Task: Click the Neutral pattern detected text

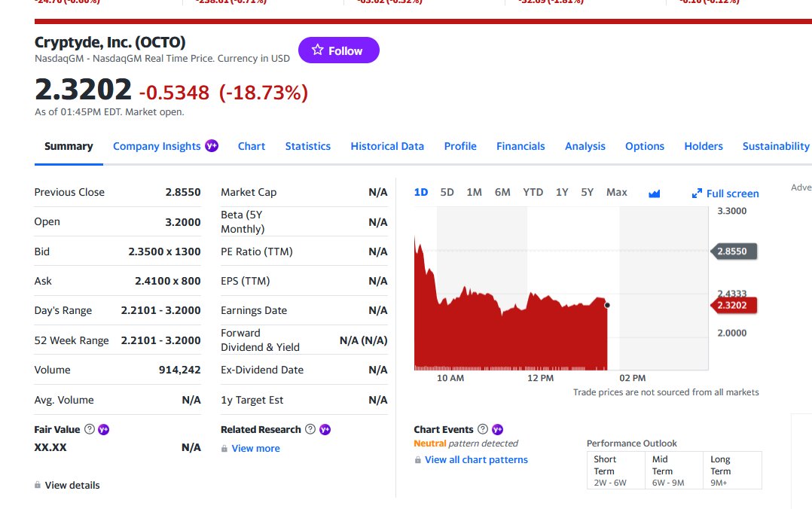Action: coord(466,443)
